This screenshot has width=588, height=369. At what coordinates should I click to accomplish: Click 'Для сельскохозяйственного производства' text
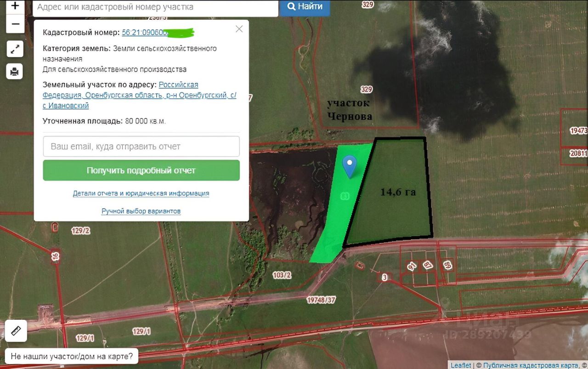coord(114,69)
